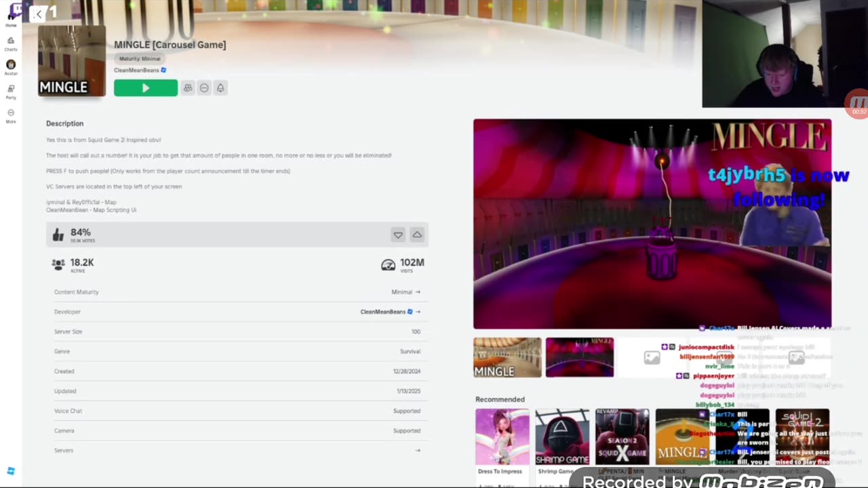Open CleanMeanBeans creator link under title

tap(136, 70)
